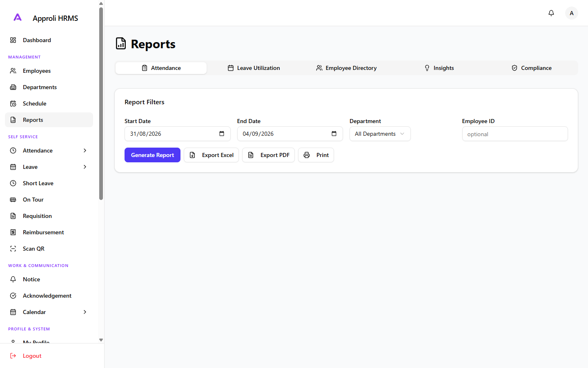Switch to the Insights tab

[439, 68]
